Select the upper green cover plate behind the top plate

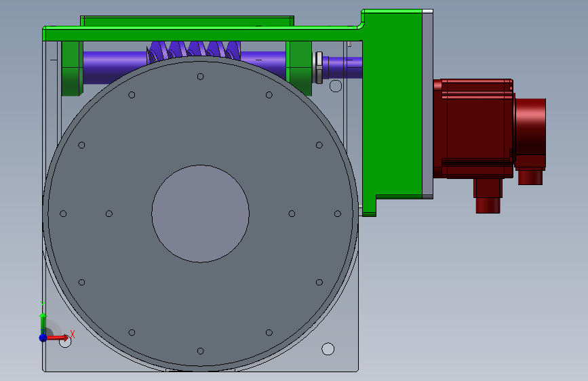pos(187,20)
